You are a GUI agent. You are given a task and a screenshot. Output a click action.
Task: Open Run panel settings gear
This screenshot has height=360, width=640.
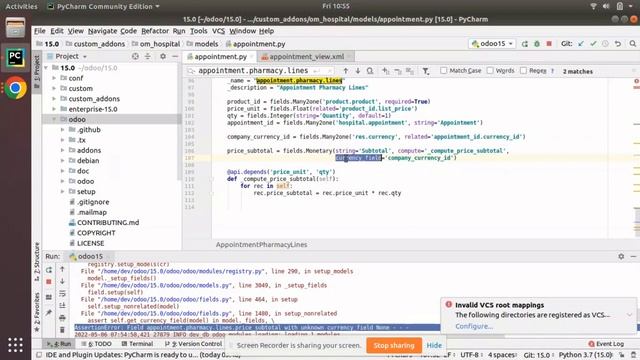click(x=621, y=256)
